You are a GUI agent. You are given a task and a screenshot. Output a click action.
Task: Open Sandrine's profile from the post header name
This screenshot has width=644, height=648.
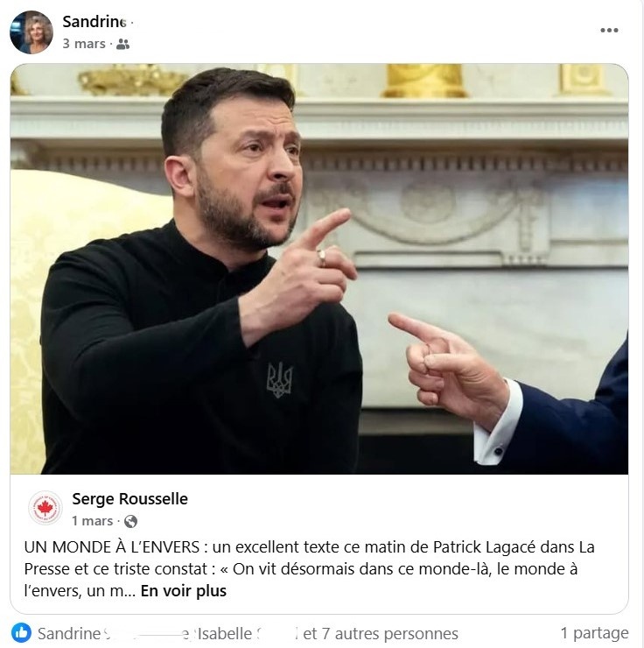[x=94, y=22]
